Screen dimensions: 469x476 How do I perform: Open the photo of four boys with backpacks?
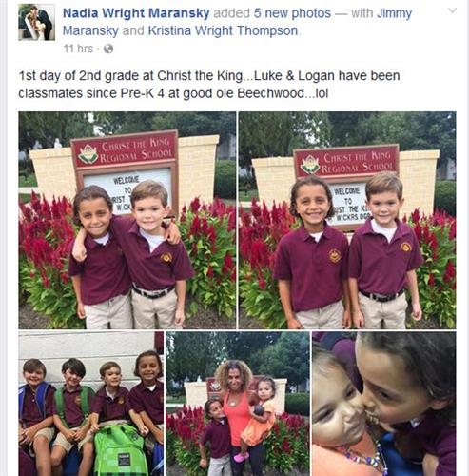(x=91, y=404)
